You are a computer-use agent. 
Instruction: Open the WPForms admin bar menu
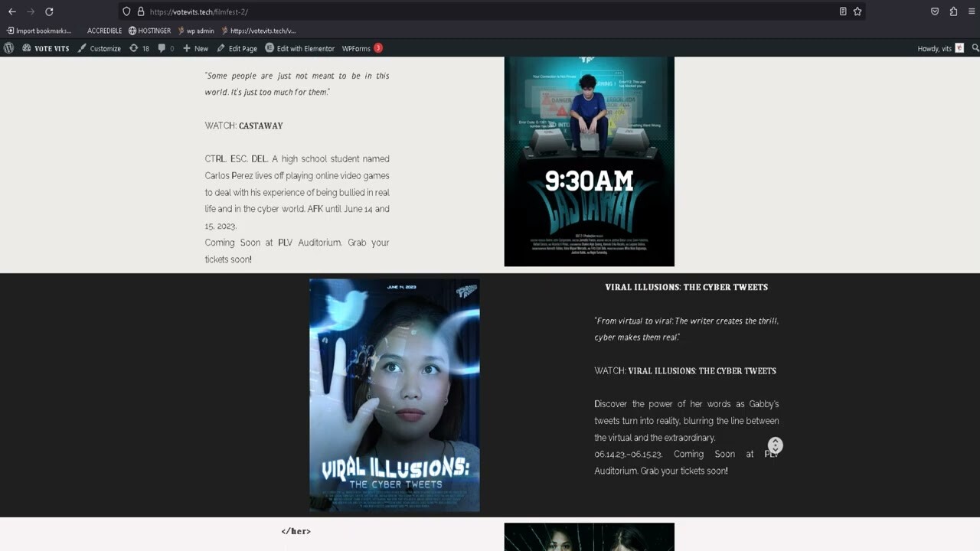click(x=355, y=48)
